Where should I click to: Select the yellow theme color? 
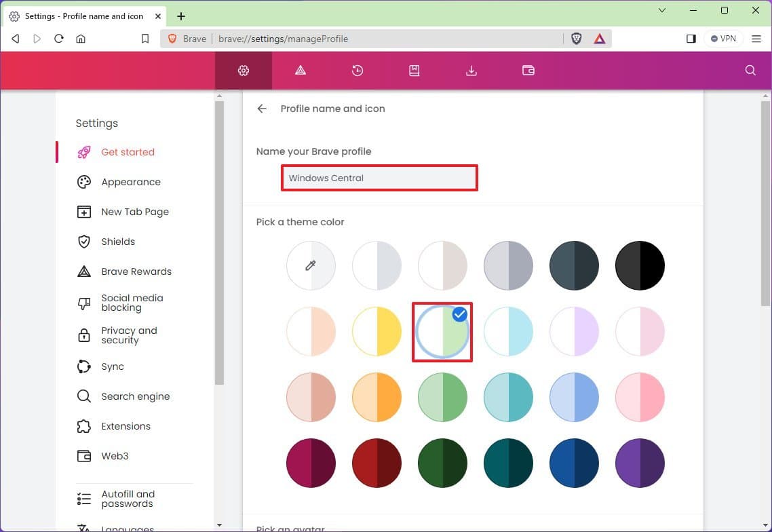coord(377,331)
